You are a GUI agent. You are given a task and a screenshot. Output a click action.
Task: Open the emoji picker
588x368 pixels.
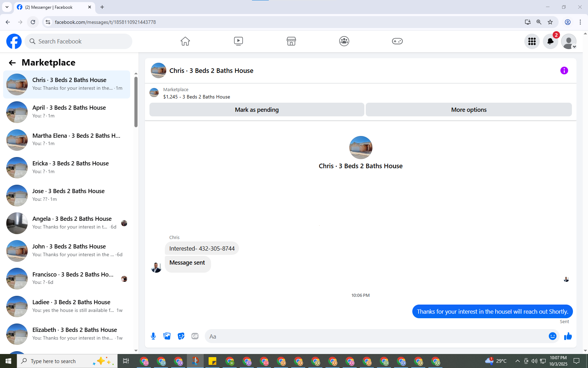coord(553,336)
